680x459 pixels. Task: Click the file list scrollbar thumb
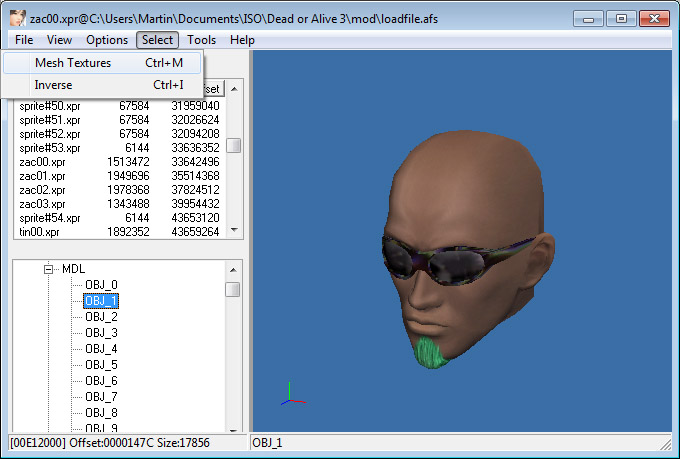234,146
